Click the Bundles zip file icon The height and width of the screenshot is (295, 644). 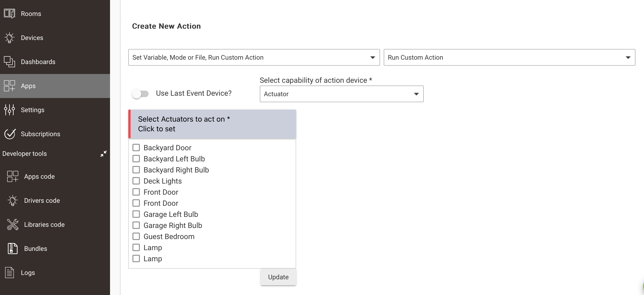[x=12, y=248]
